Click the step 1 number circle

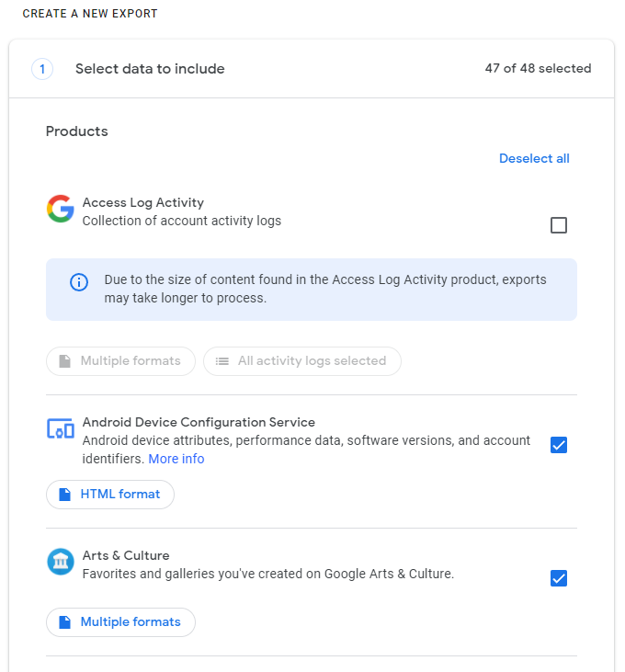[x=42, y=69]
